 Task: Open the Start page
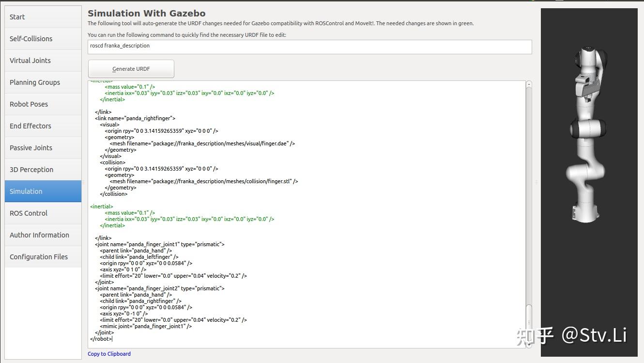point(43,17)
